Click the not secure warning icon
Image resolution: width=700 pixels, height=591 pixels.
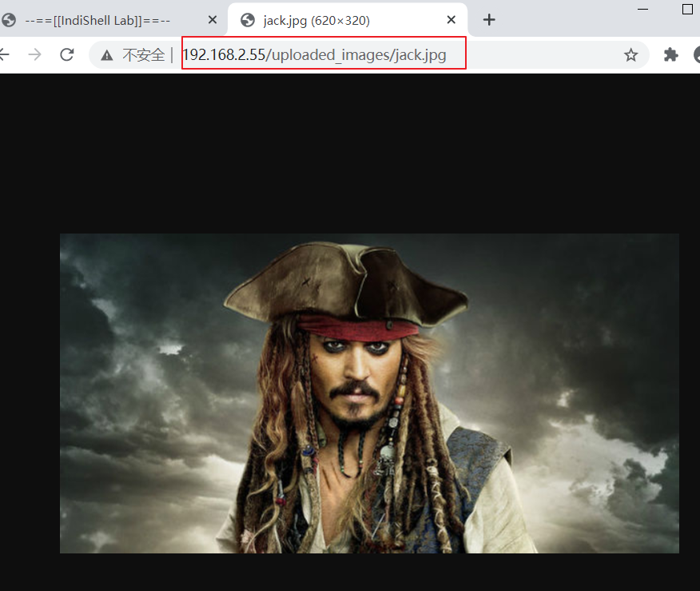[107, 55]
